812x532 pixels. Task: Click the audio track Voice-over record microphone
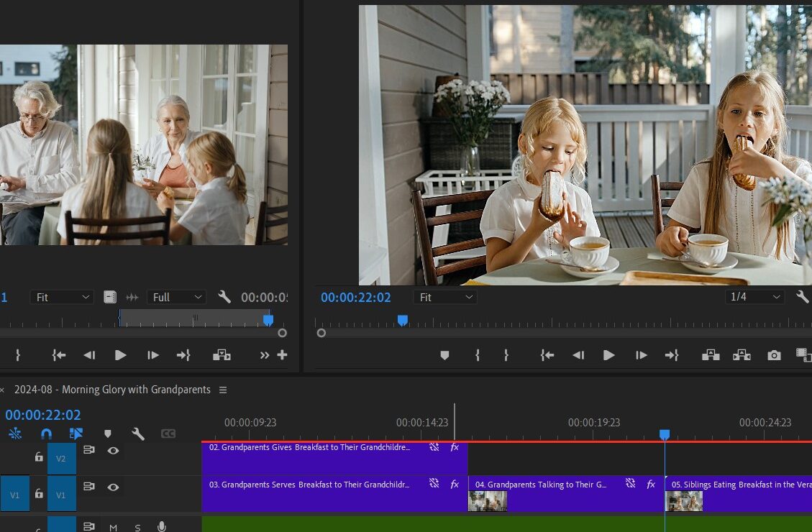tap(162, 526)
